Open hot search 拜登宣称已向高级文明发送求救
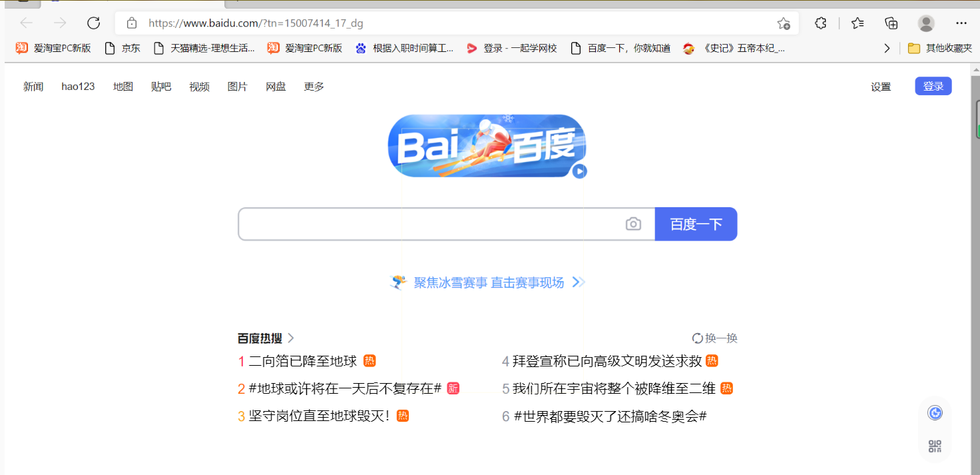The image size is (980, 475). pos(607,361)
